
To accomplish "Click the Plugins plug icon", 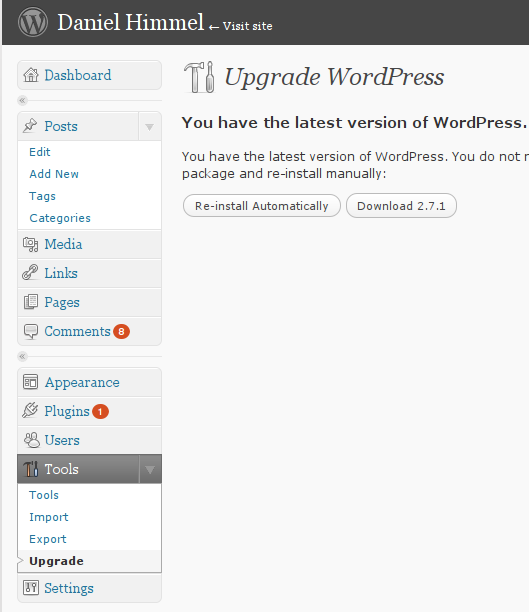I will pos(30,411).
